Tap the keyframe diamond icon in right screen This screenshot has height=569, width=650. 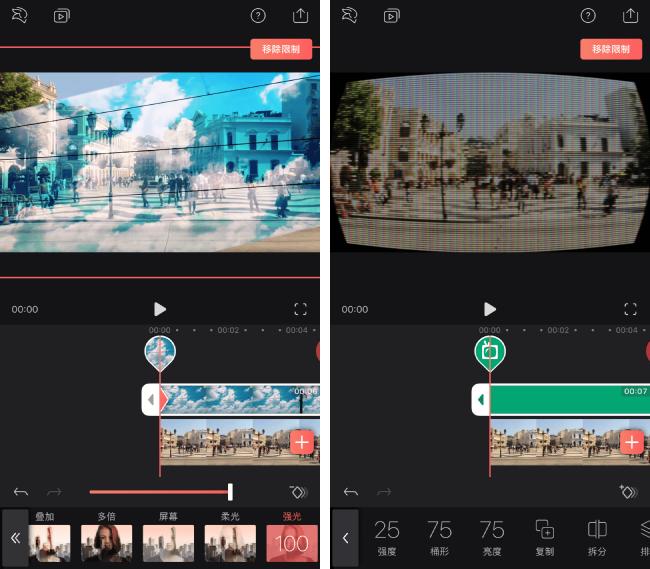[x=628, y=492]
